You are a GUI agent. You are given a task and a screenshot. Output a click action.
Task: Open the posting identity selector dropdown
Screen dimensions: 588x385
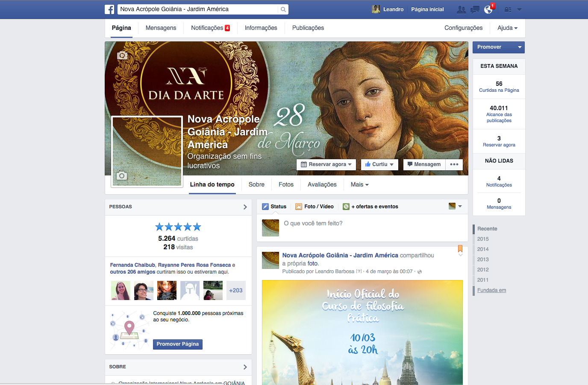[456, 206]
